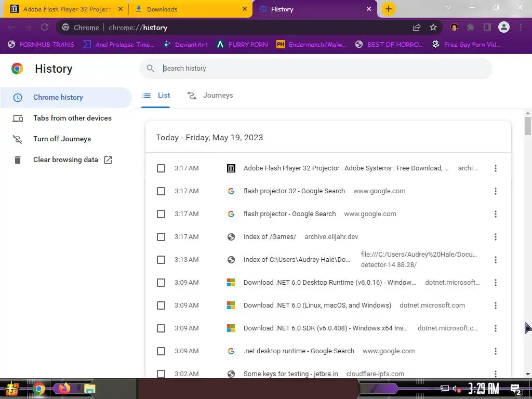Select checkbox for flash projector 32 Google Search
This screenshot has height=399, width=532.
(161, 191)
